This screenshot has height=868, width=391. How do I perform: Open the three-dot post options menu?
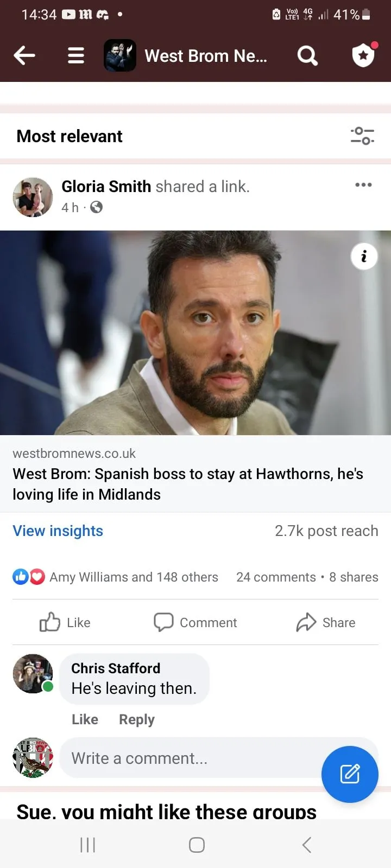(363, 185)
